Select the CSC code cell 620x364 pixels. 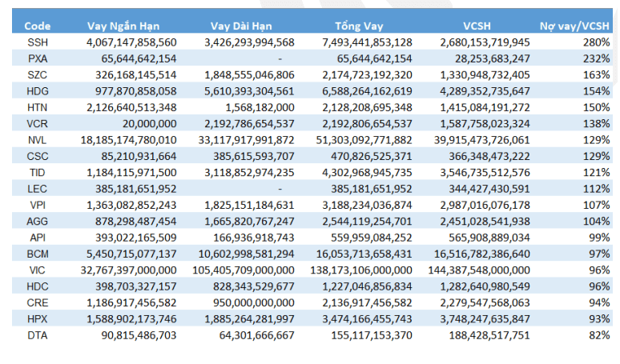38,156
